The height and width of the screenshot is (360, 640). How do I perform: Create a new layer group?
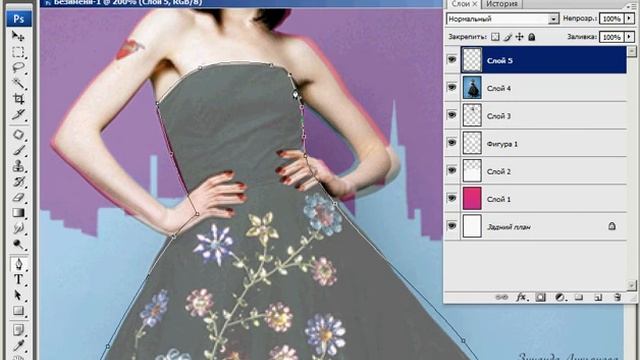point(579,297)
